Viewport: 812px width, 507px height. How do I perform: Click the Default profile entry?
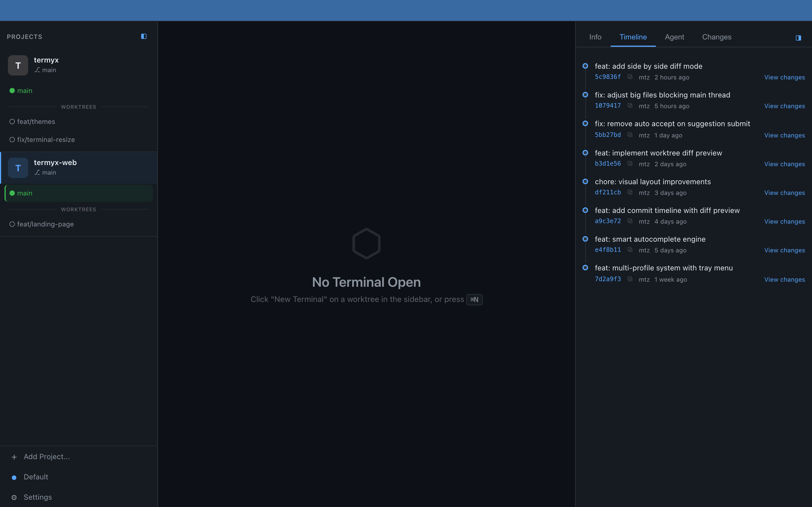(x=36, y=477)
